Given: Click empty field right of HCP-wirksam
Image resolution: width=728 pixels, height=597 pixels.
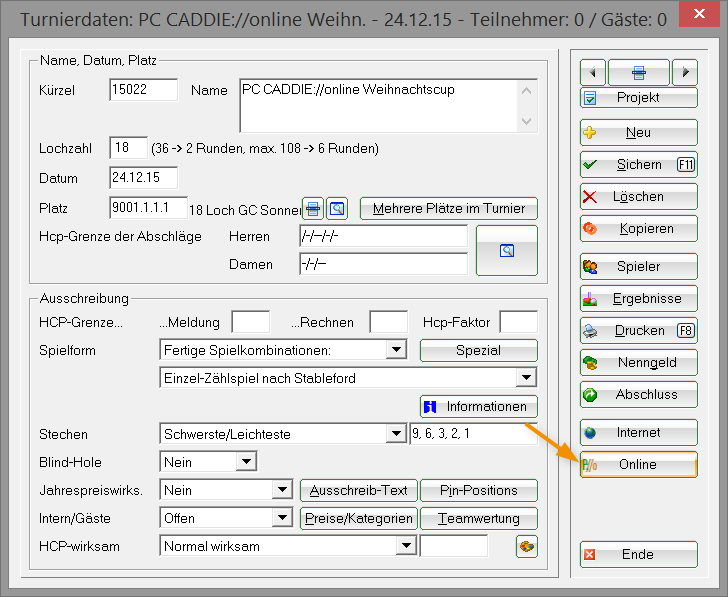Looking at the screenshot, I should point(454,546).
